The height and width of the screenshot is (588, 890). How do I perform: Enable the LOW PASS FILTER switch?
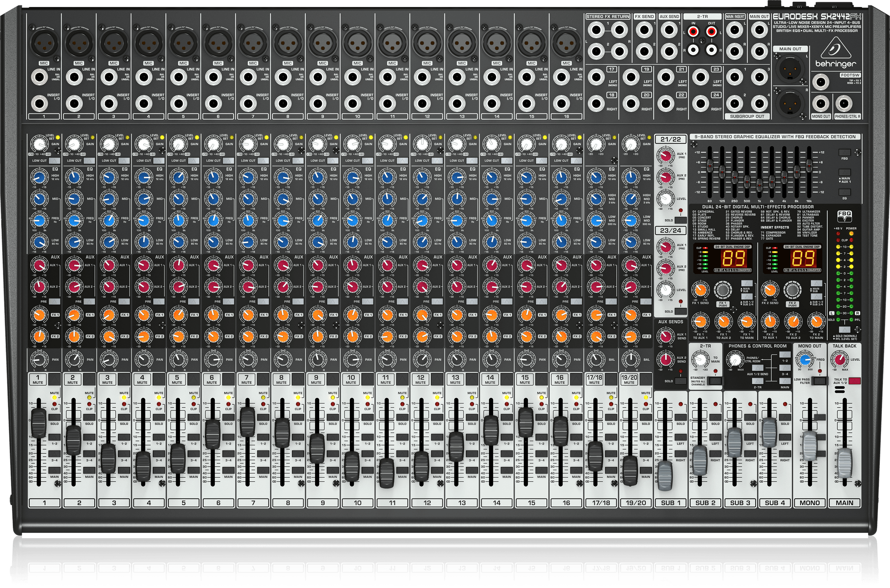[819, 381]
